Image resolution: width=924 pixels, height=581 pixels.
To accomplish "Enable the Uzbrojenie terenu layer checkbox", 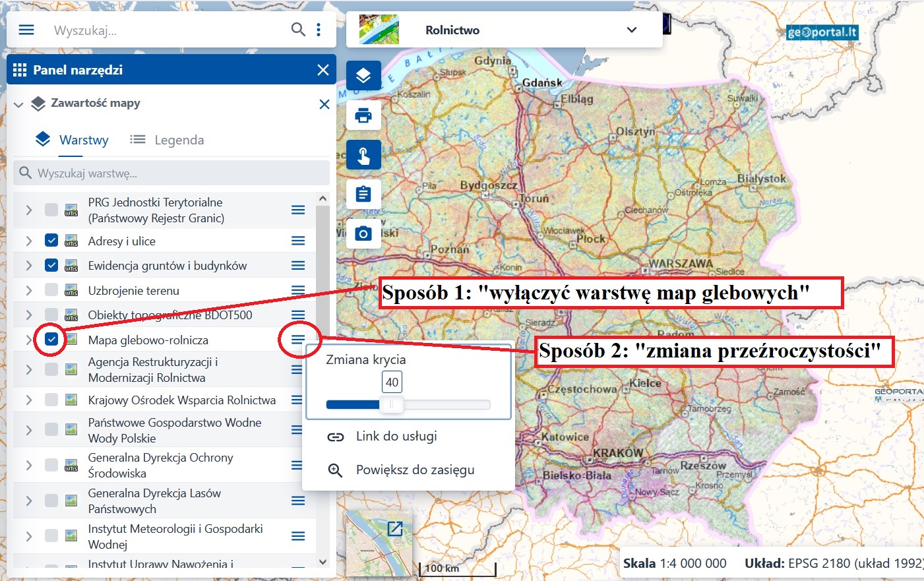I will pyautogui.click(x=51, y=290).
